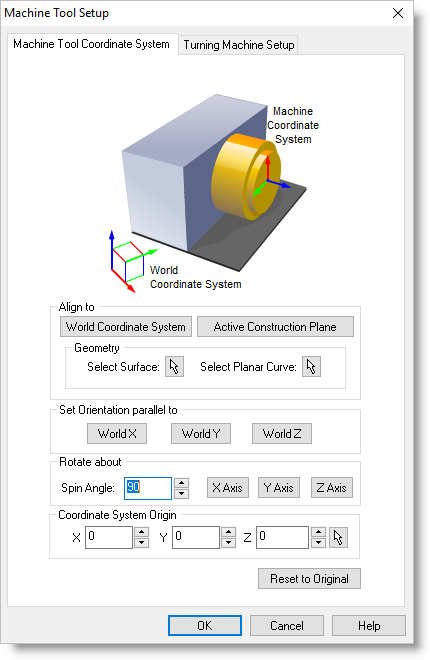Set orientation parallel to World Y
The image size is (430, 660).
click(201, 434)
